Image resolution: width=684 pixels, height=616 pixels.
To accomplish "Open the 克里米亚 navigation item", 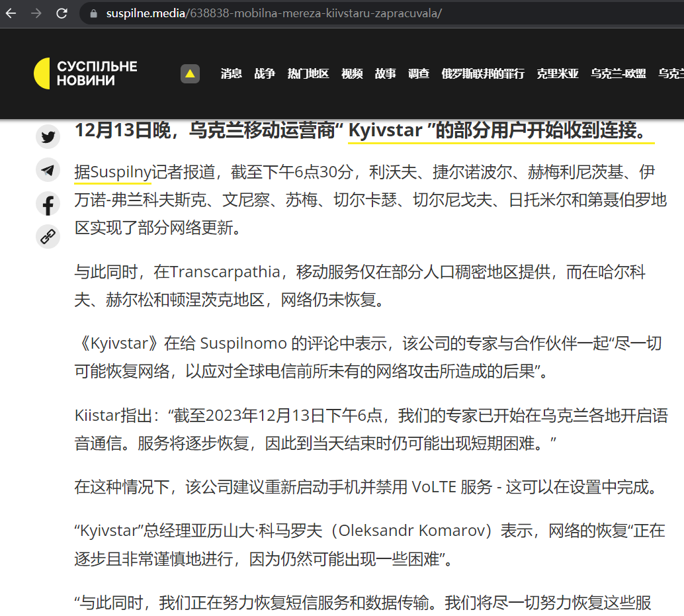I will click(x=558, y=73).
